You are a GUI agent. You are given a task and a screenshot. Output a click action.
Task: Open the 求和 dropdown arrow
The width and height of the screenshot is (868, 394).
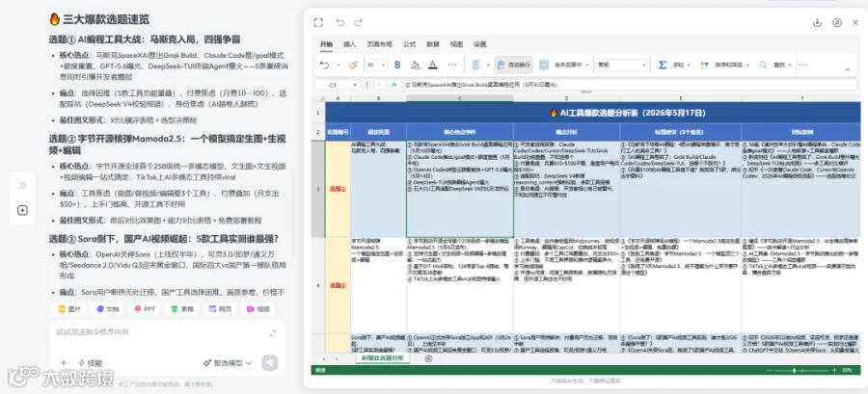[x=689, y=66]
